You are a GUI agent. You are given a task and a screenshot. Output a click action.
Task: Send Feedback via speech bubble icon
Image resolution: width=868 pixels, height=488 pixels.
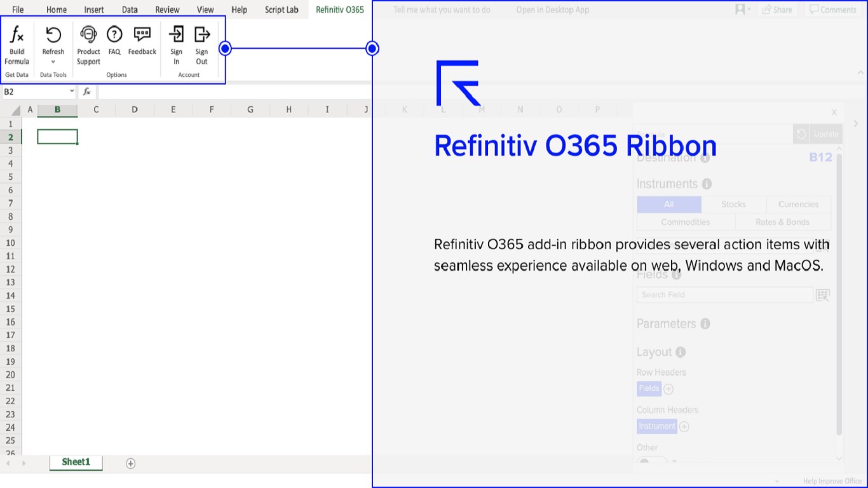142,34
